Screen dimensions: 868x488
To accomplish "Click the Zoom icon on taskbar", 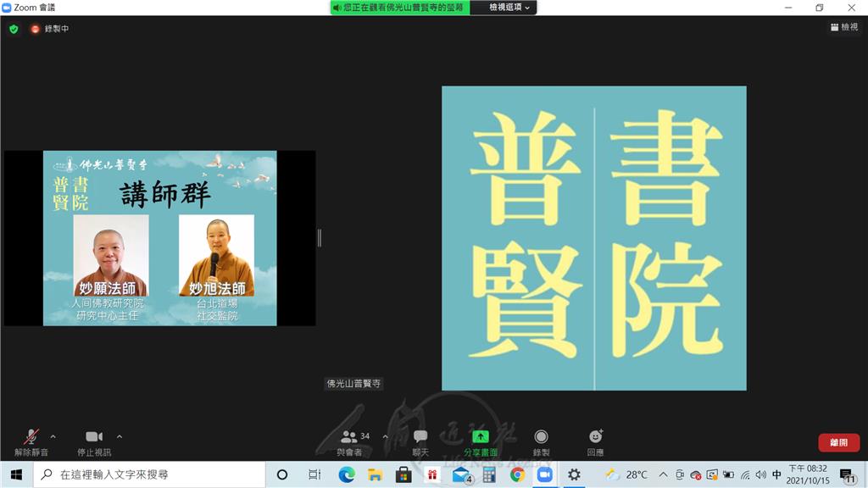I will point(545,474).
